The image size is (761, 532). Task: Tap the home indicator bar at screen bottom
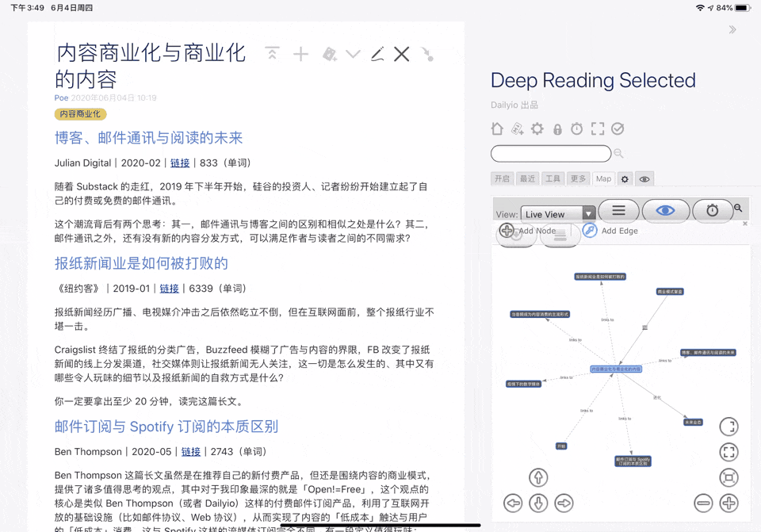[380, 525]
